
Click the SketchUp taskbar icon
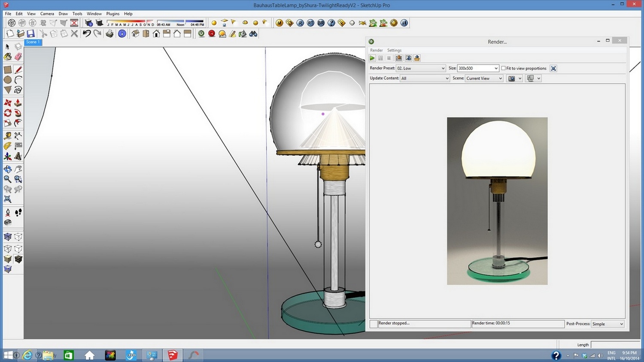173,355
